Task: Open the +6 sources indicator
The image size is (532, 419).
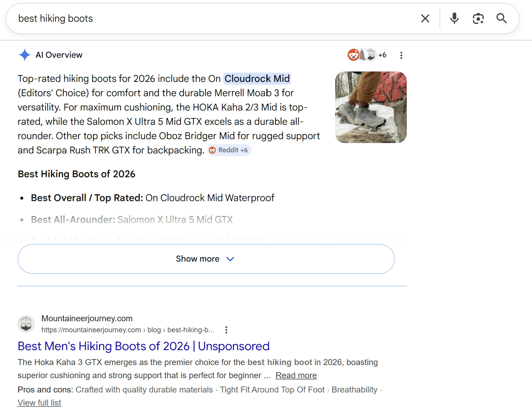Action: click(x=382, y=55)
